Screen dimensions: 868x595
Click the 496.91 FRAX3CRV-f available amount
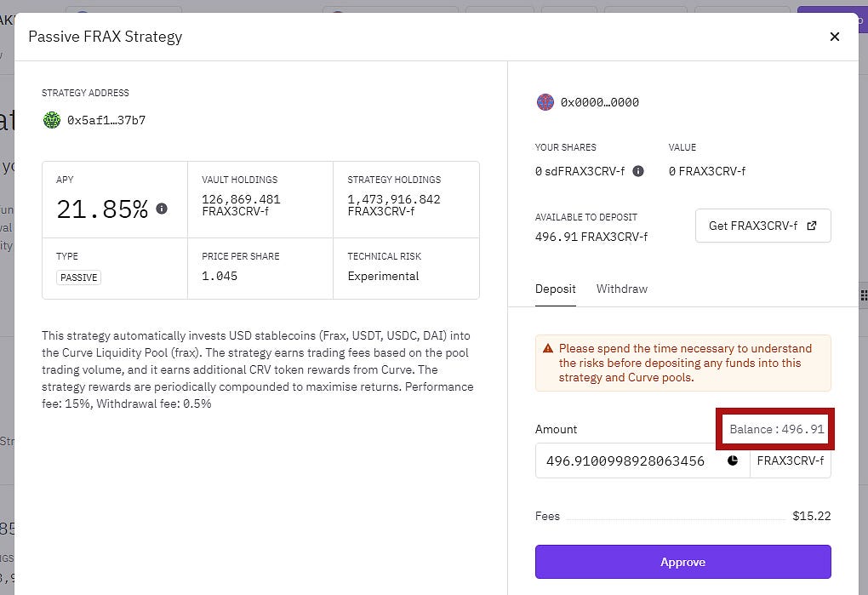click(591, 237)
